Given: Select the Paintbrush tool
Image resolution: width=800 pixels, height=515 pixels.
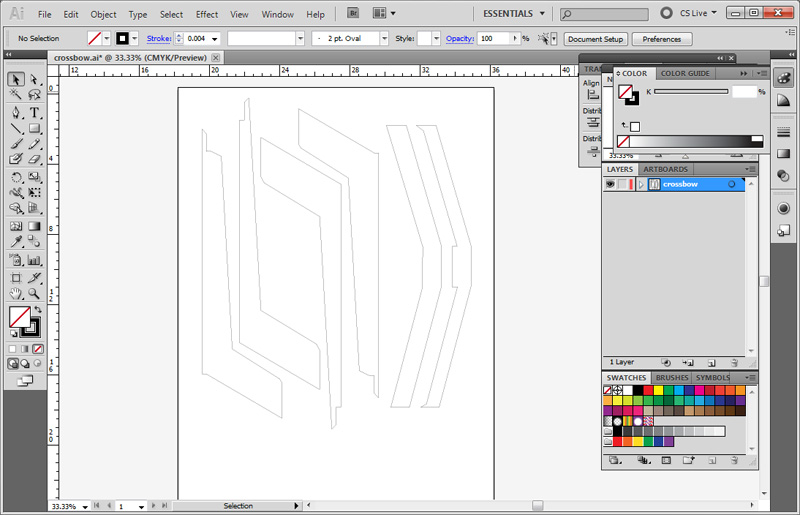Looking at the screenshot, I should click(x=16, y=143).
